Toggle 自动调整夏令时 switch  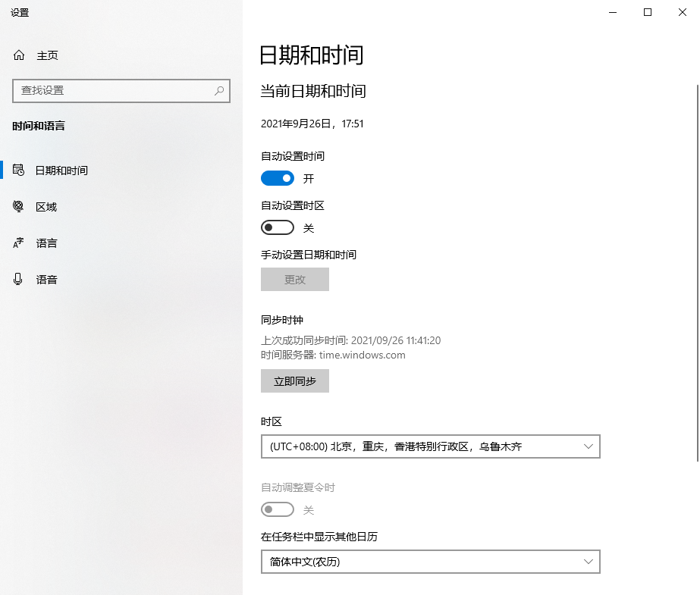[x=278, y=510]
